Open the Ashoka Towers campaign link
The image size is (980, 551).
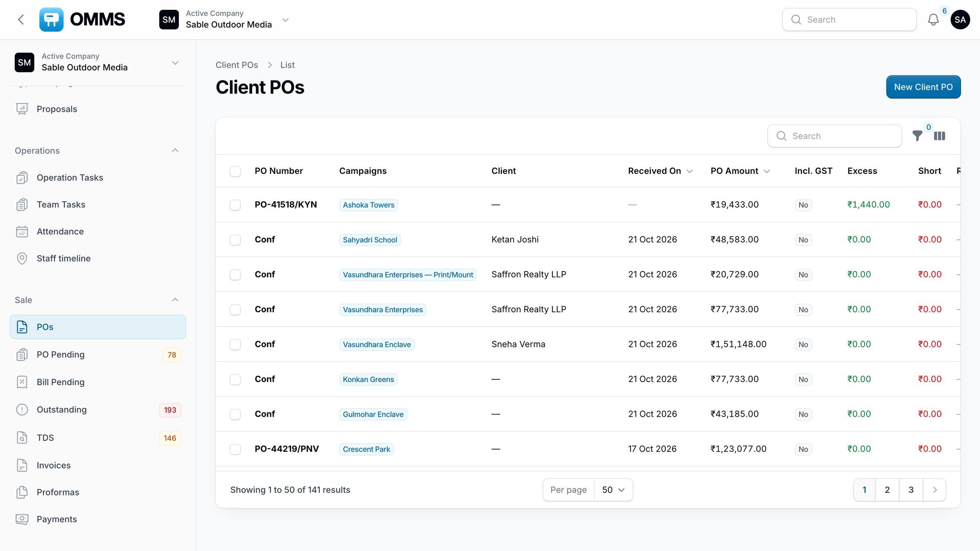coord(368,205)
